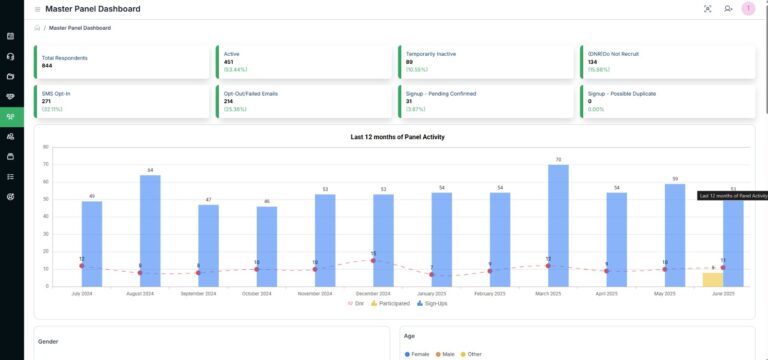Click the January 2025 Dnr data point
The width and height of the screenshot is (768, 360).
[432, 275]
